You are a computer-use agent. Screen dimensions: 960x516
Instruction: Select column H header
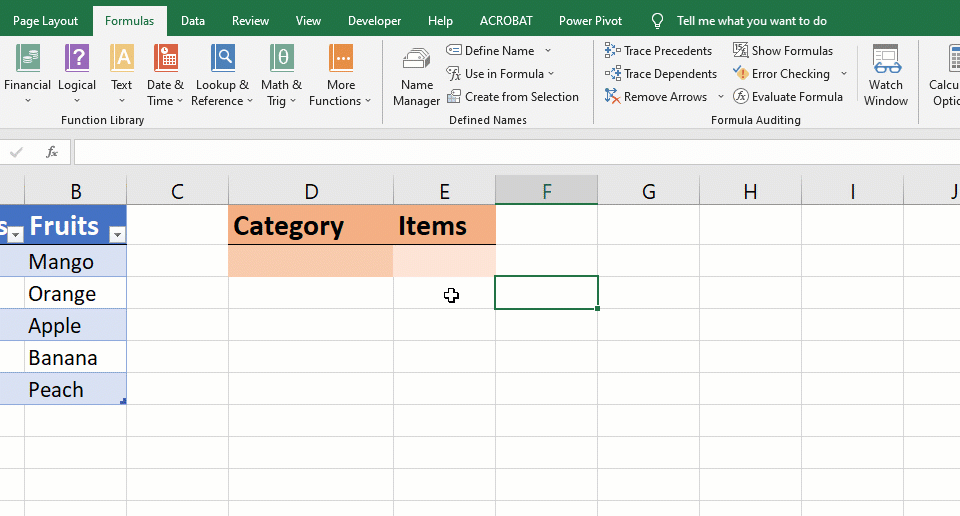751,191
